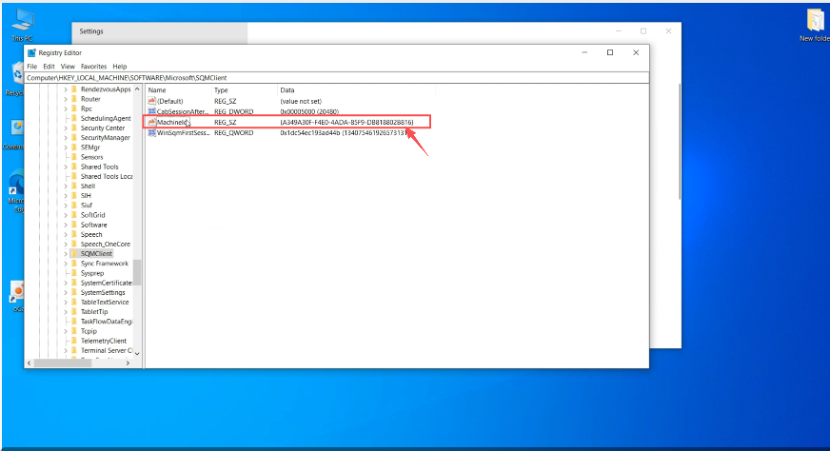
Task: Expand the Sync Framework key
Action: pyautogui.click(x=66, y=264)
